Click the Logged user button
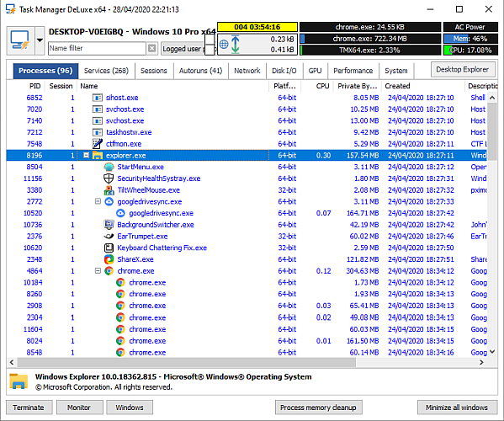 [183, 49]
